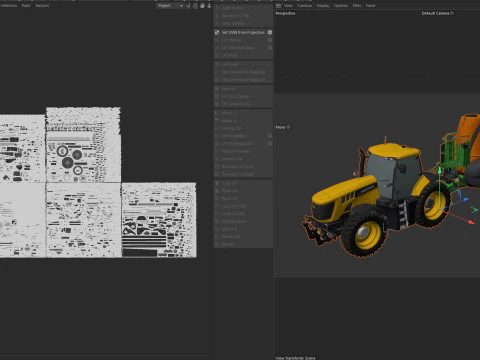This screenshot has width=480, height=360.
Task: Click bottom-middle UV tile in the UV editor
Action: point(83,220)
